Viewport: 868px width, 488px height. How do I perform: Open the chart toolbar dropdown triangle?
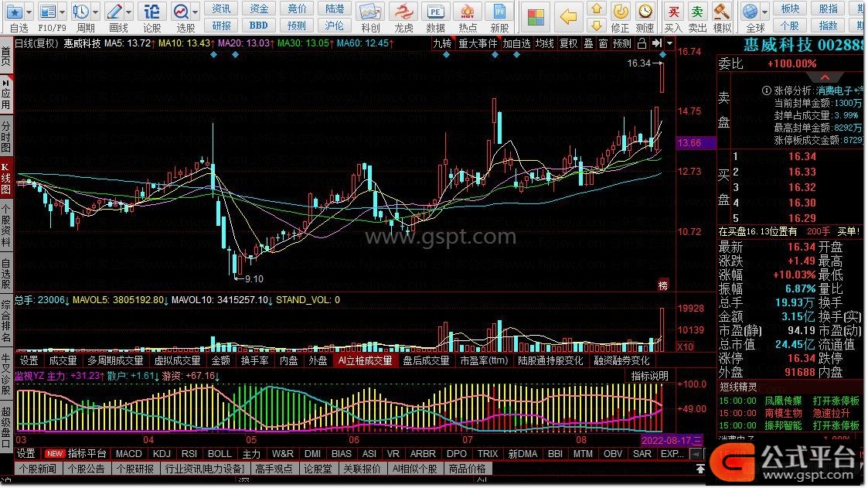point(669,43)
